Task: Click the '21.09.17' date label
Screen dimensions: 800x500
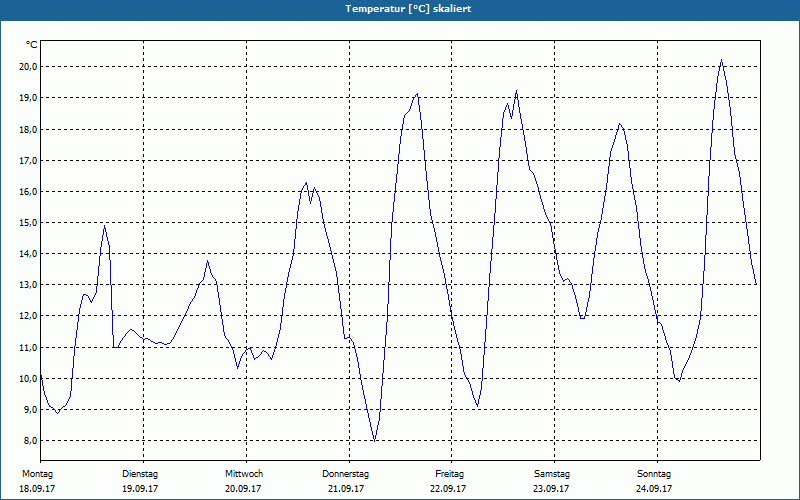Action: [346, 489]
